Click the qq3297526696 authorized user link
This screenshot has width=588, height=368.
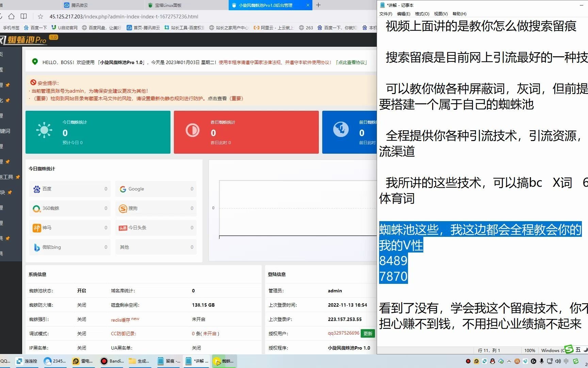click(x=344, y=333)
